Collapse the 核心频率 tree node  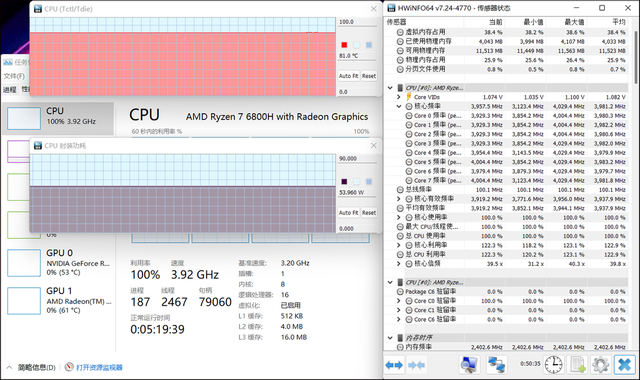coord(399,106)
